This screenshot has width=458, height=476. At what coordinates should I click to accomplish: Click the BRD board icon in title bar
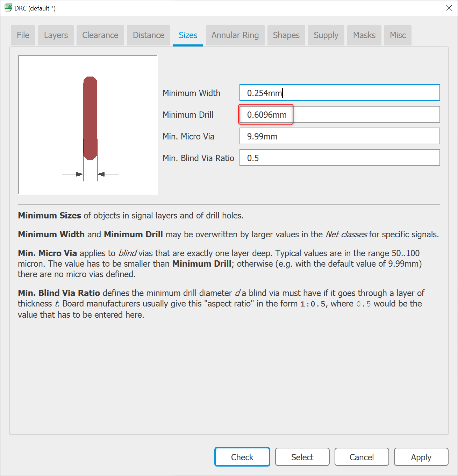click(x=8, y=8)
